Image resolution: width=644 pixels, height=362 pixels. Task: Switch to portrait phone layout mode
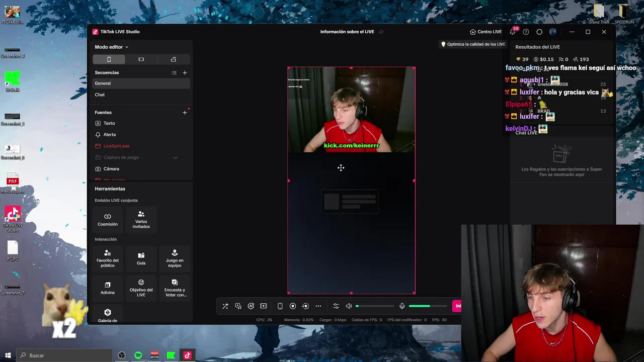click(x=109, y=59)
